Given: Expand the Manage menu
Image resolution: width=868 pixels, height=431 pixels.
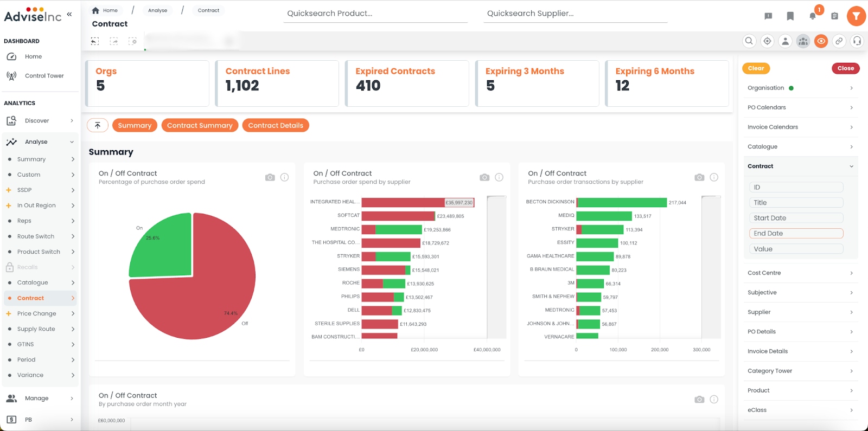Looking at the screenshot, I should pos(40,398).
